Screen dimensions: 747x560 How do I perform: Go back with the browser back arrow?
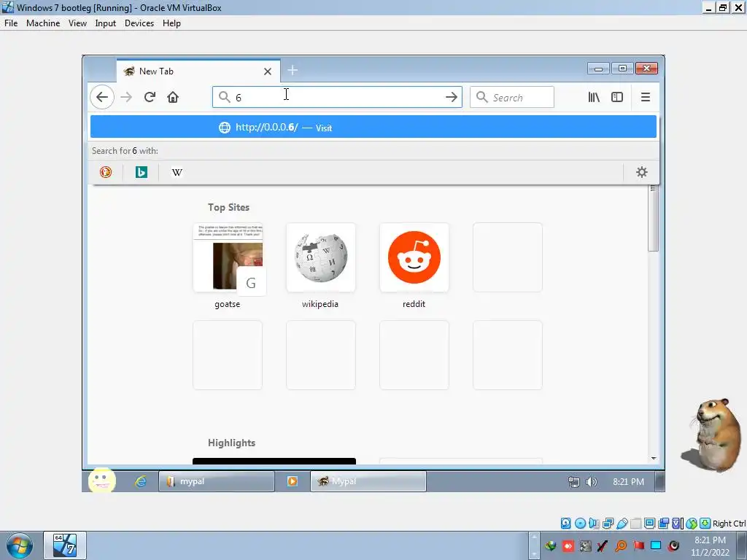point(102,97)
